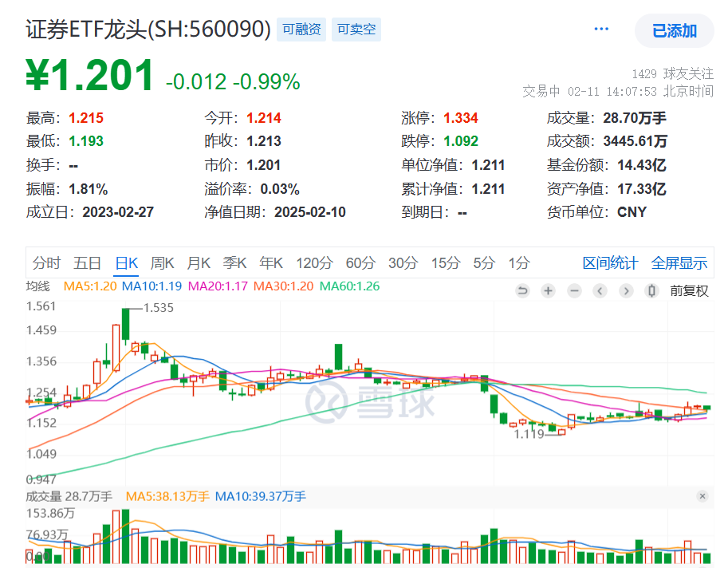Toggle 全屏显示 fullscreen chart mode
Viewport: 728px width, 568px height.
coord(679,262)
